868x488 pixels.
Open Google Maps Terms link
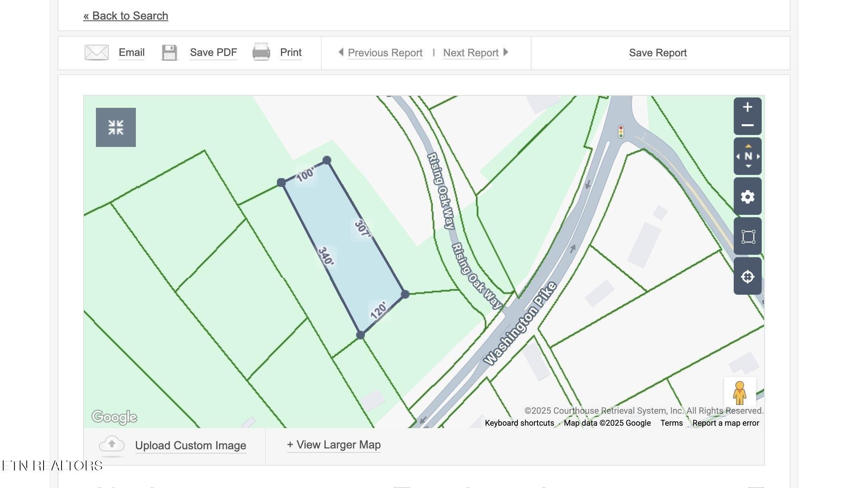(671, 423)
